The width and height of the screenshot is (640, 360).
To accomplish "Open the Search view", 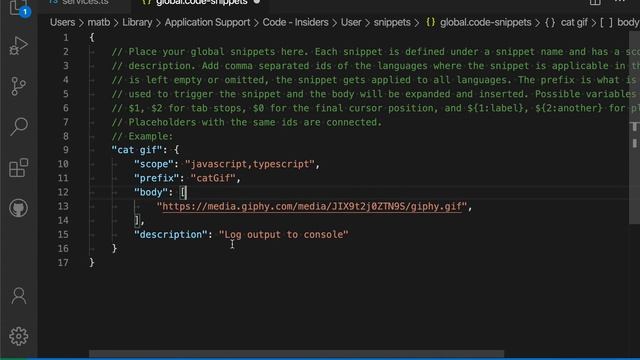I will [x=19, y=127].
